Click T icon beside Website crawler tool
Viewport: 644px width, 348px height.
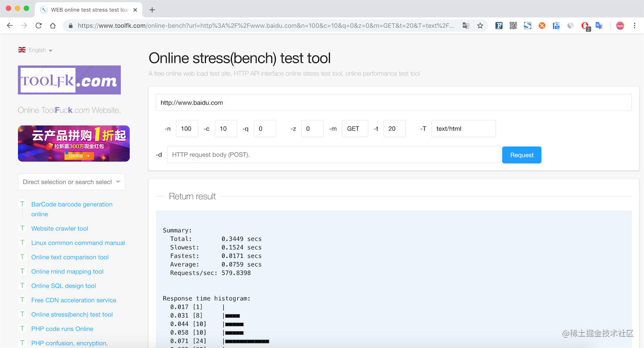[x=22, y=228]
